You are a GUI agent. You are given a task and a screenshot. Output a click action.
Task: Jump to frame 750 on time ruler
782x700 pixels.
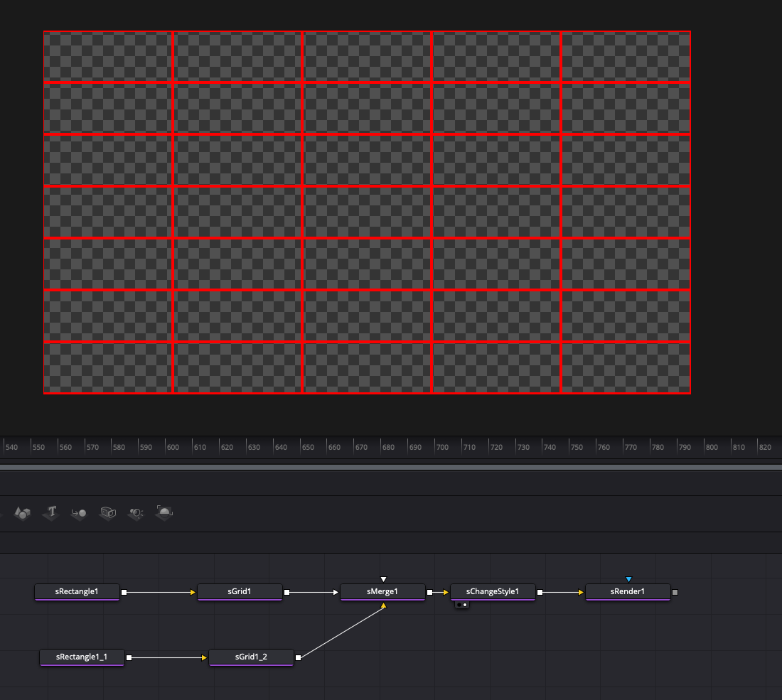tap(577, 447)
